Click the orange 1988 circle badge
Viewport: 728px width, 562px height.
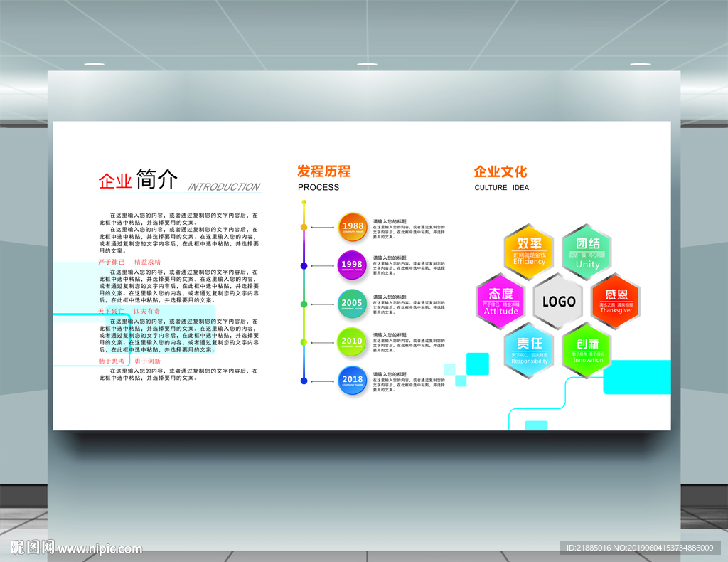pyautogui.click(x=353, y=227)
